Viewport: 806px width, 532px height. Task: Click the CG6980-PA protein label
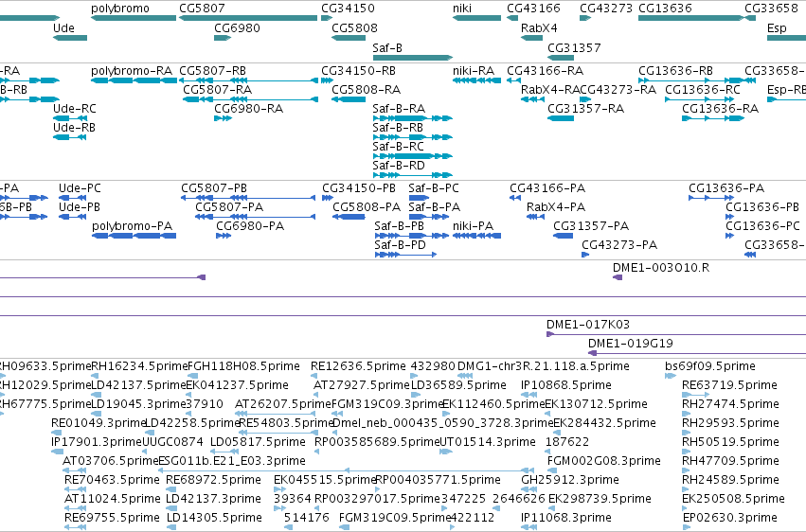pos(250,226)
